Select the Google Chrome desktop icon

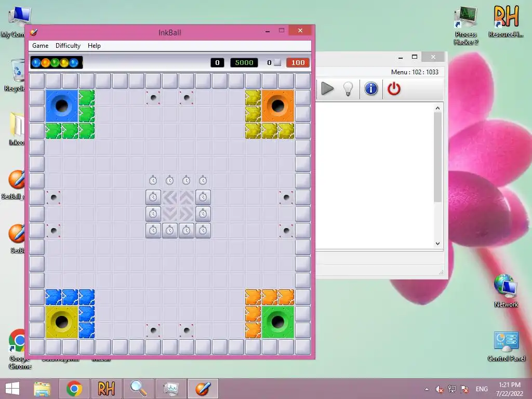click(x=19, y=349)
